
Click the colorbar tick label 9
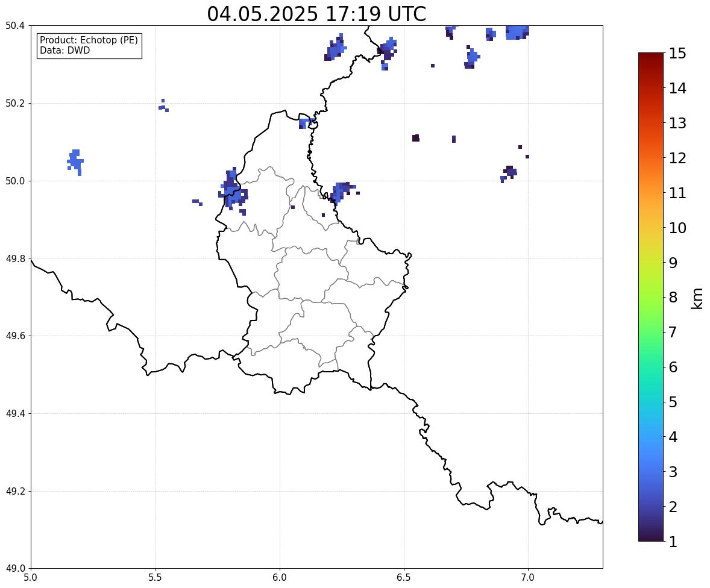[673, 263]
